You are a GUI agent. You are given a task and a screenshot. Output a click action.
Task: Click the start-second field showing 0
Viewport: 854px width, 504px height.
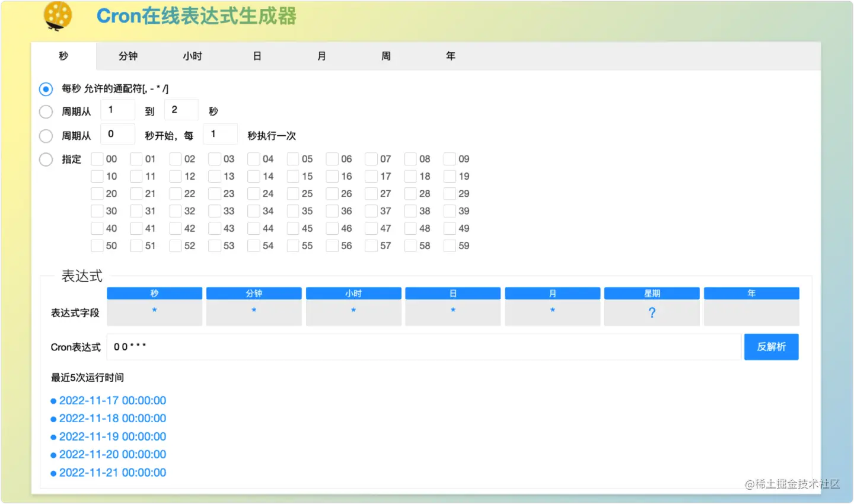117,134
